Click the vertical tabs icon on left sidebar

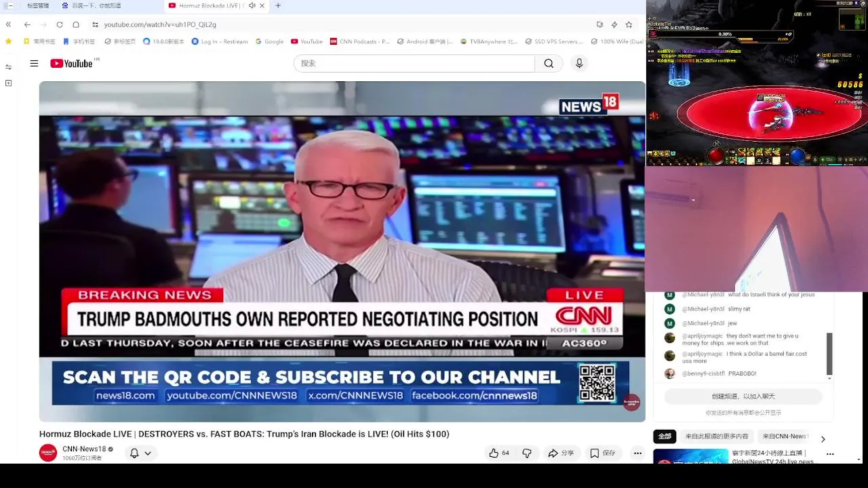[8, 66]
